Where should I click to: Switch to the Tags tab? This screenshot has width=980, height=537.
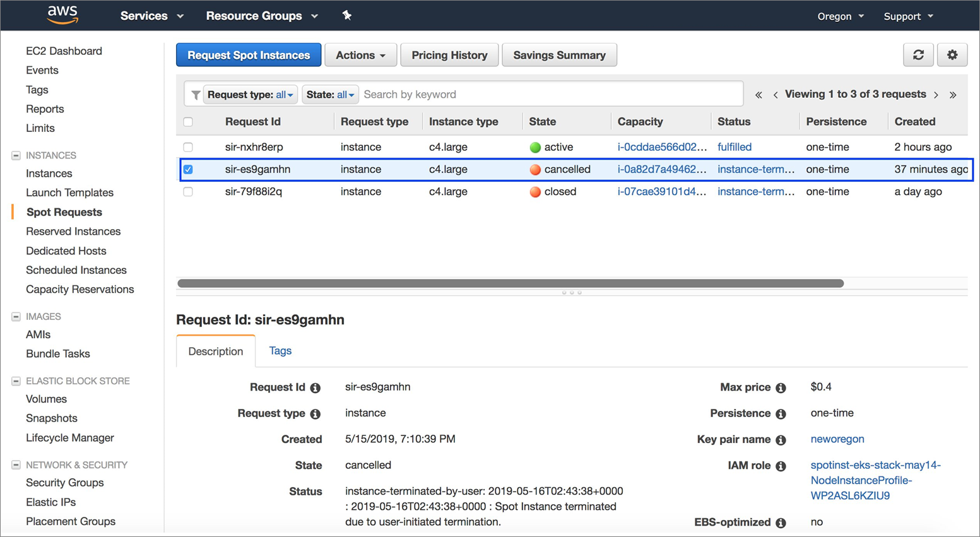pos(280,351)
